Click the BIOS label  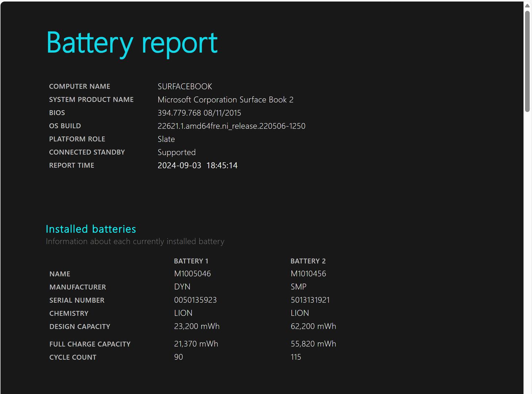tap(57, 113)
